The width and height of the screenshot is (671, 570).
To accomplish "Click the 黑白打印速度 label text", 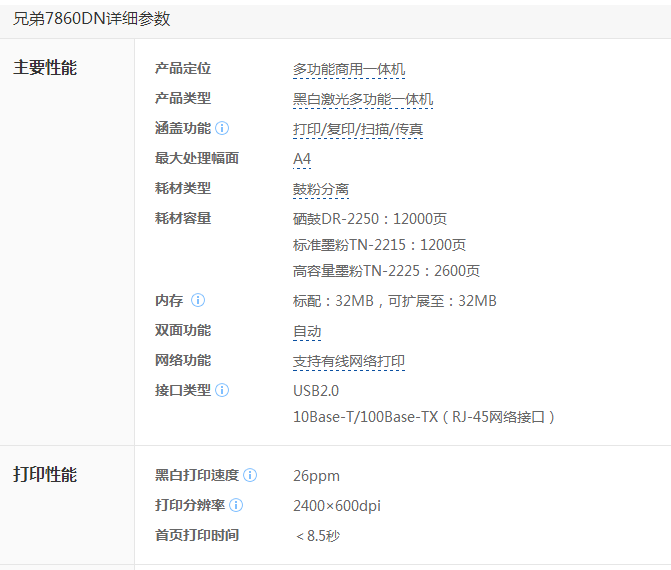I will click(x=197, y=475).
